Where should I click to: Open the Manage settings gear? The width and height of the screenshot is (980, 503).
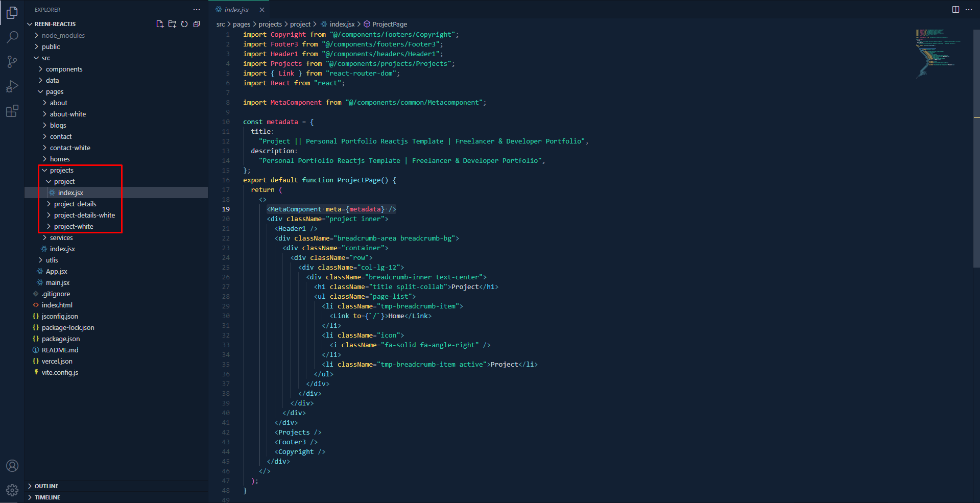(x=12, y=490)
